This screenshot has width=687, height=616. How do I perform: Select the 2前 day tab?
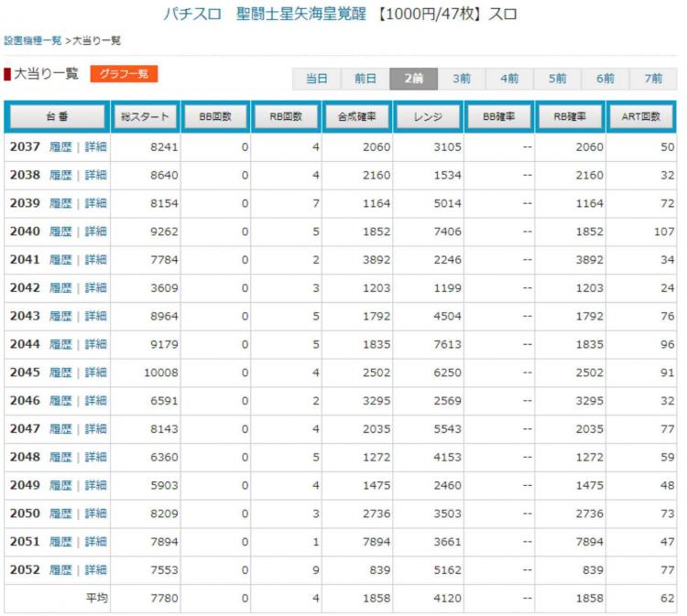click(414, 79)
